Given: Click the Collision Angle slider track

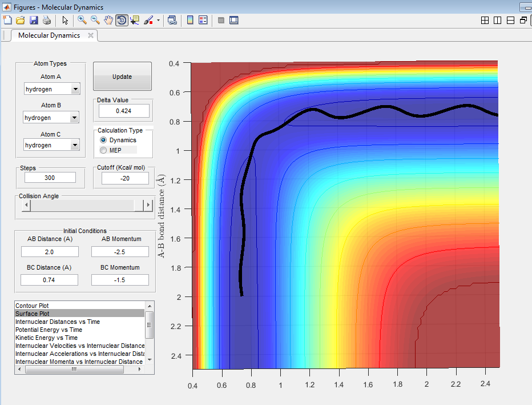Looking at the screenshot, I should (x=83, y=206).
